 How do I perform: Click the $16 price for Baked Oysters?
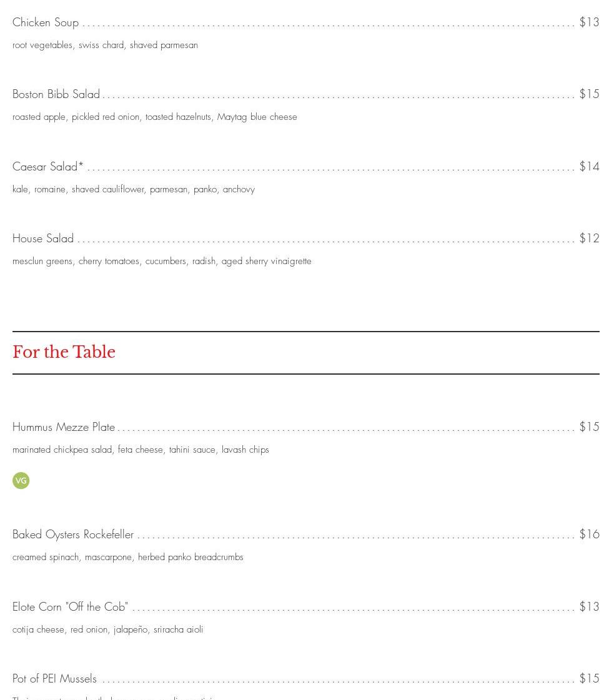(589, 535)
